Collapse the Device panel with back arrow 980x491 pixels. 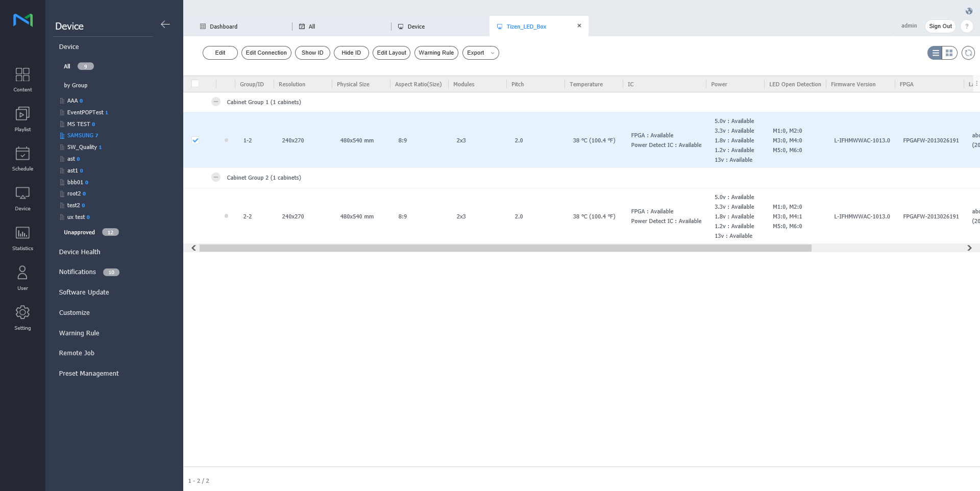[165, 24]
